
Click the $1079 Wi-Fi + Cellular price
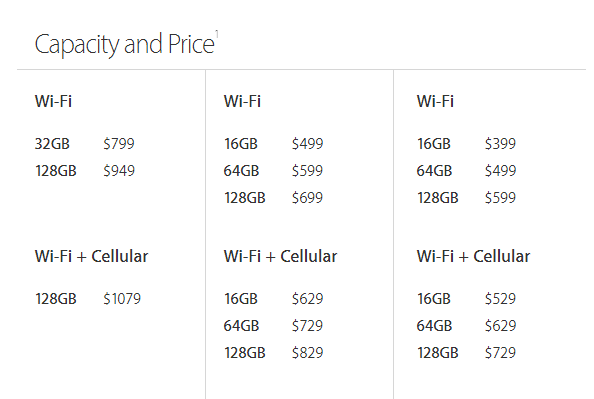pos(122,299)
